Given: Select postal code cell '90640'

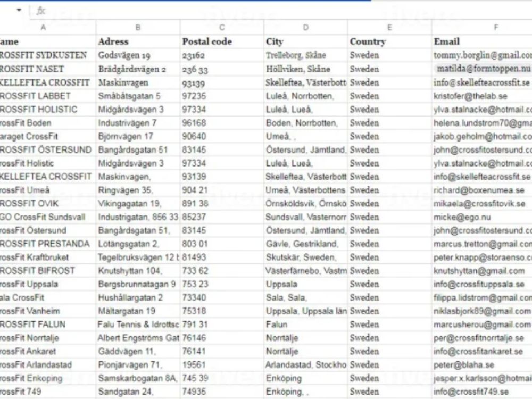Looking at the screenshot, I should [222, 136].
